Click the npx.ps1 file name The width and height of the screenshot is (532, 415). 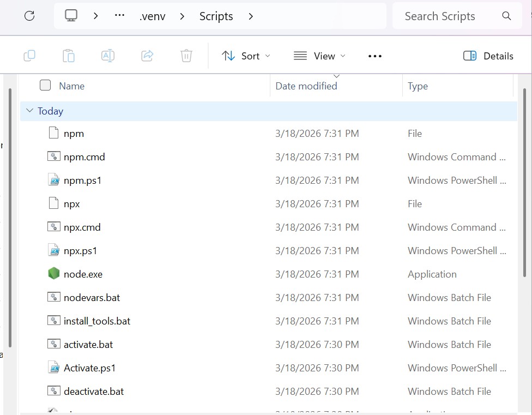[81, 251]
